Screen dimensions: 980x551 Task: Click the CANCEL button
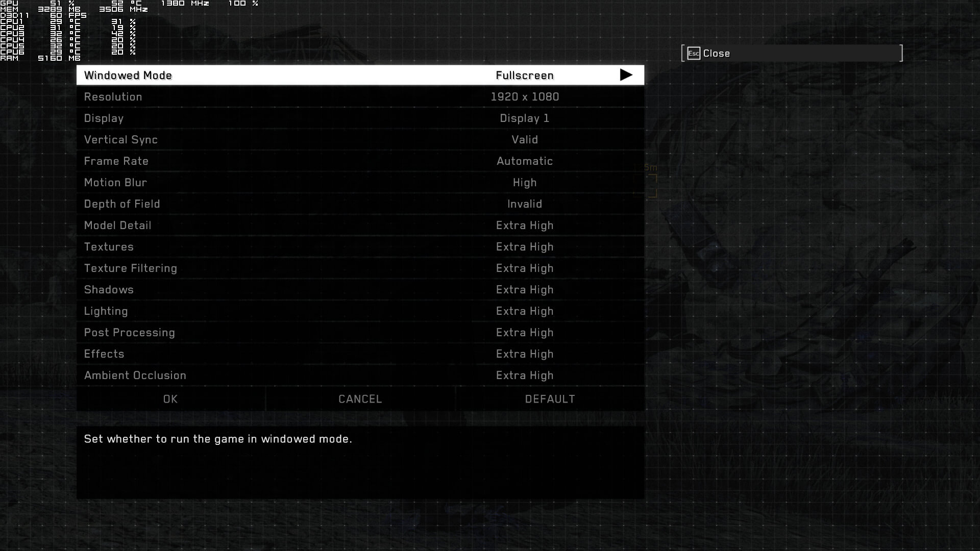(360, 399)
